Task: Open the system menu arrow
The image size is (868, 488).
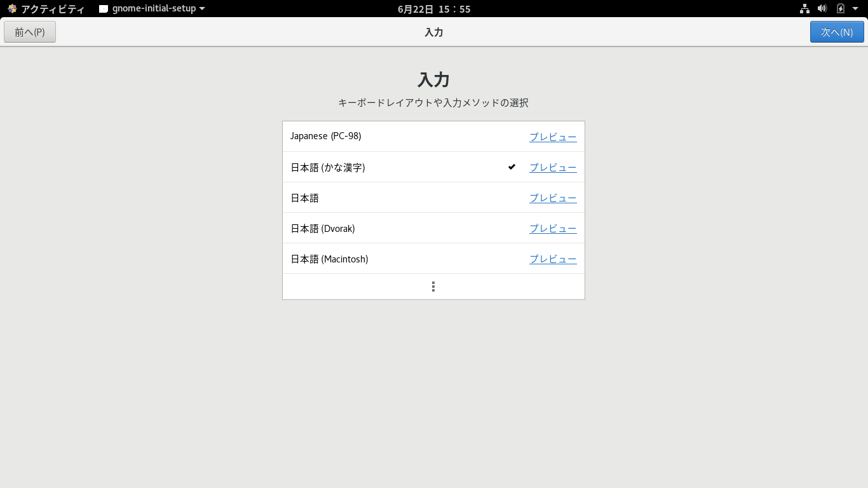Action: pos(855,9)
